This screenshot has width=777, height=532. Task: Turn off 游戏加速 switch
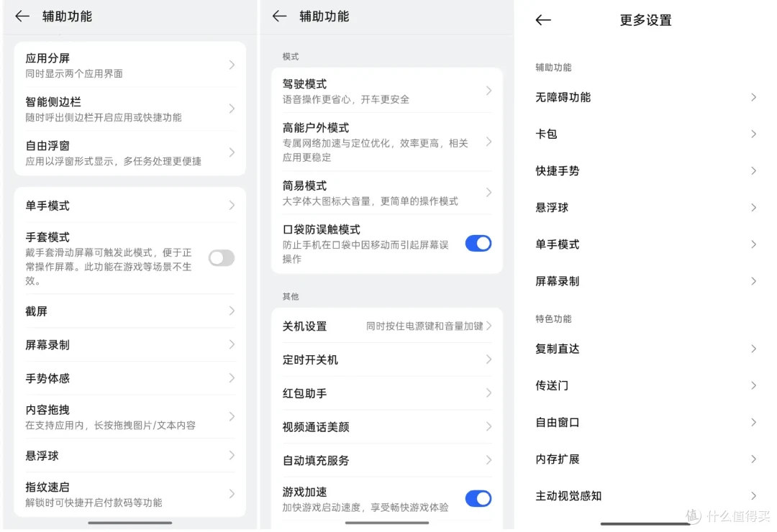point(478,498)
